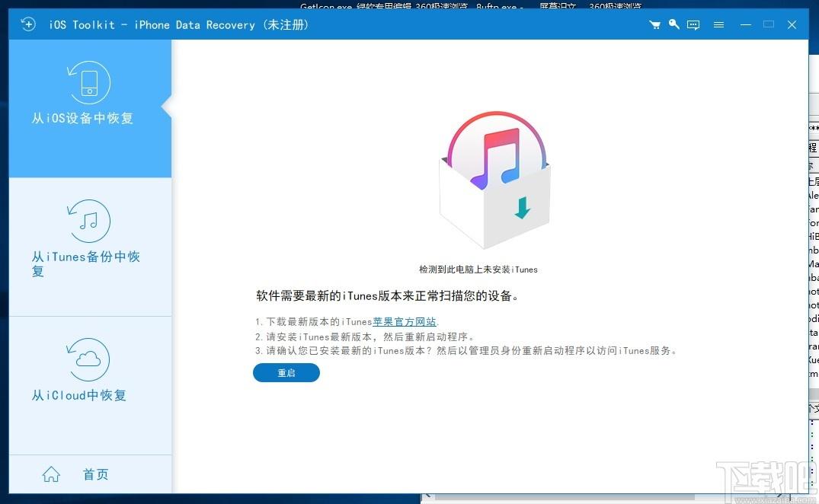Select the cloud iCloud recovery icon
This screenshot has width=819, height=504.
88,359
